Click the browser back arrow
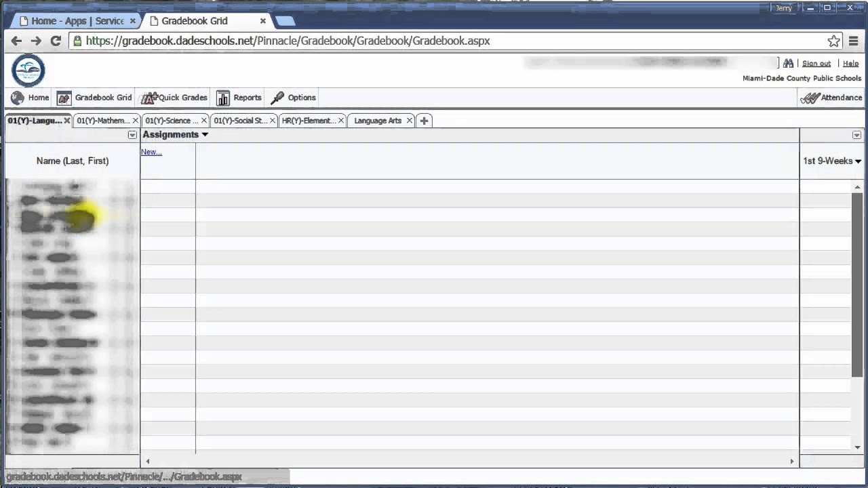The height and width of the screenshot is (488, 868). pyautogui.click(x=16, y=41)
